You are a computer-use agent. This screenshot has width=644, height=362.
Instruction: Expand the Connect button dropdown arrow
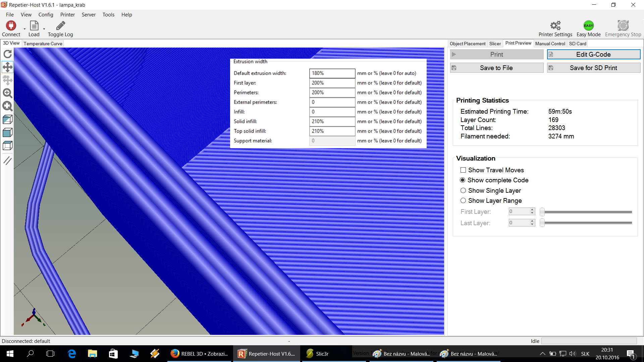[24, 29]
